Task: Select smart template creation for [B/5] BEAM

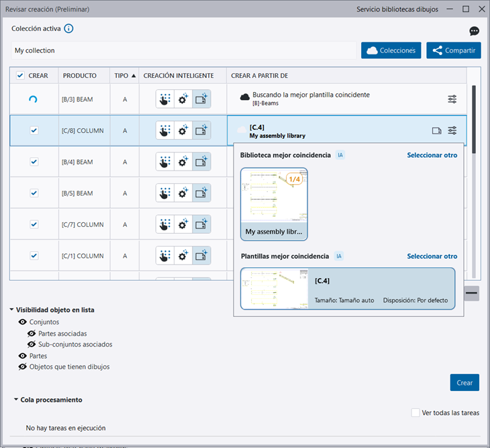Action: [x=201, y=193]
